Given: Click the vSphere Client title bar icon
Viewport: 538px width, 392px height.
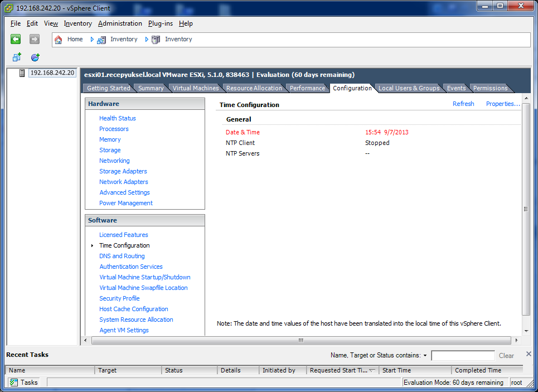Looking at the screenshot, I should click(x=8, y=8).
